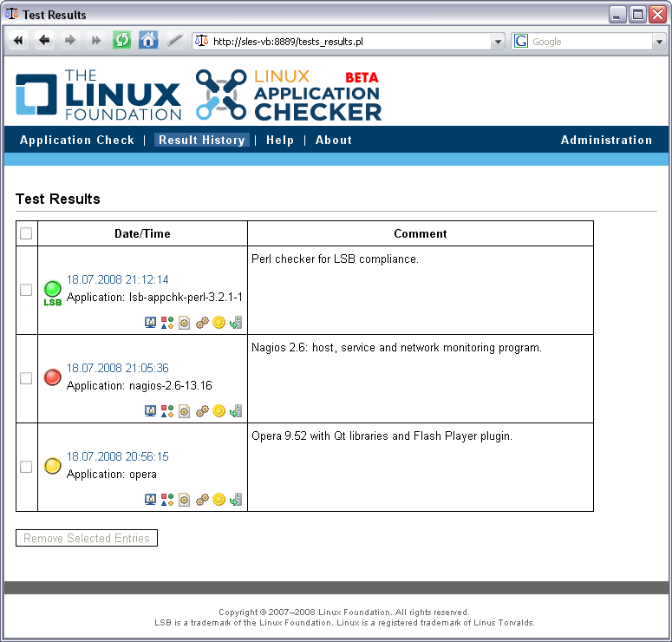Click the Linux monitor icon in nagios row
This screenshot has width=672, height=642.
coord(150,411)
